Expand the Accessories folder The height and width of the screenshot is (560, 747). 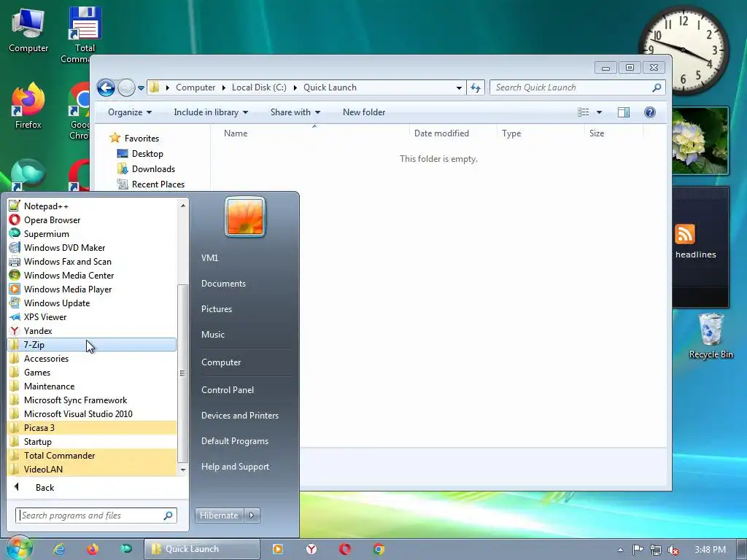(x=92, y=359)
